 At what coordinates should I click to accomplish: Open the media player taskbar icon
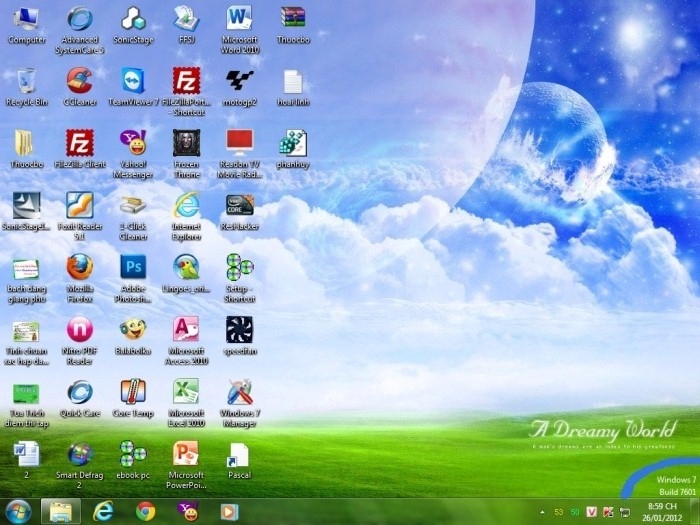[x=230, y=512]
